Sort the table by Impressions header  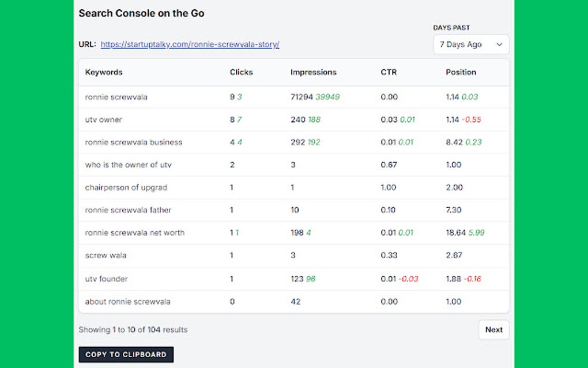[314, 72]
